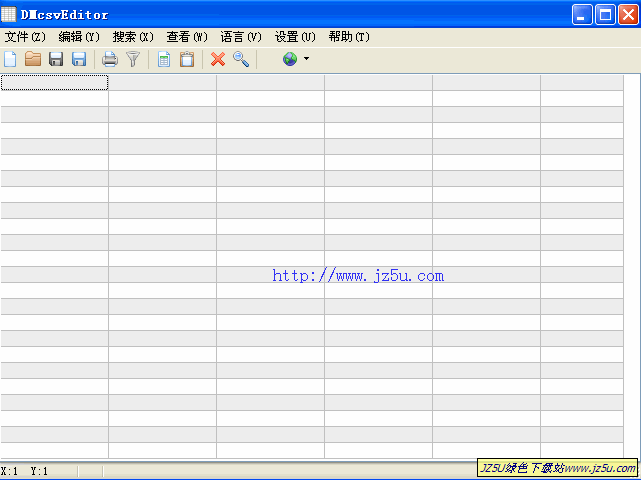Select the focused first cell with dotted border
The width and height of the screenshot is (641, 480).
(54, 83)
